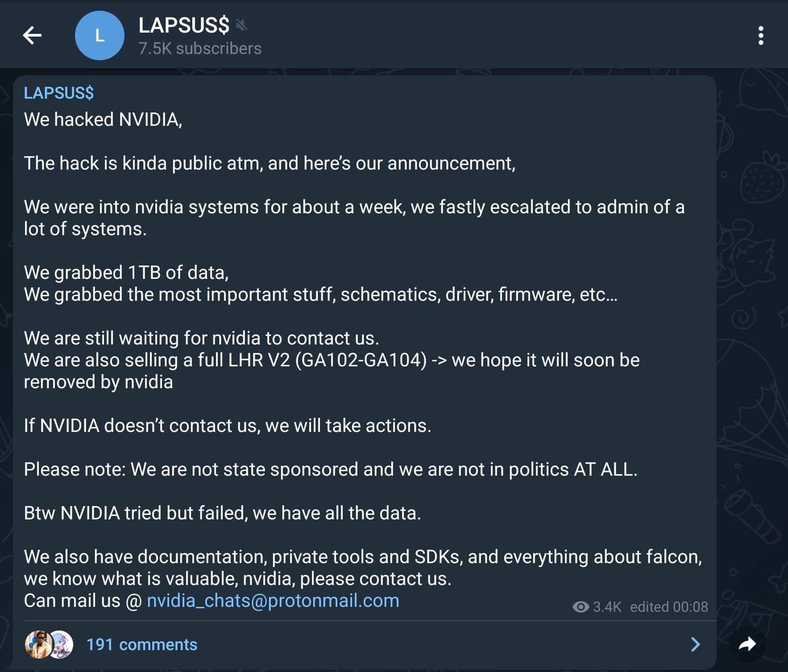Open channel info via LAPSUS$ header title
Image resolution: width=788 pixels, height=672 pixels.
[x=184, y=25]
